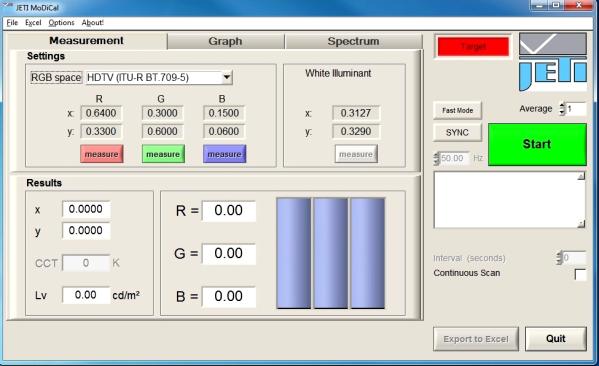The height and width of the screenshot is (366, 599).
Task: Click the R = result value field
Action: [228, 211]
